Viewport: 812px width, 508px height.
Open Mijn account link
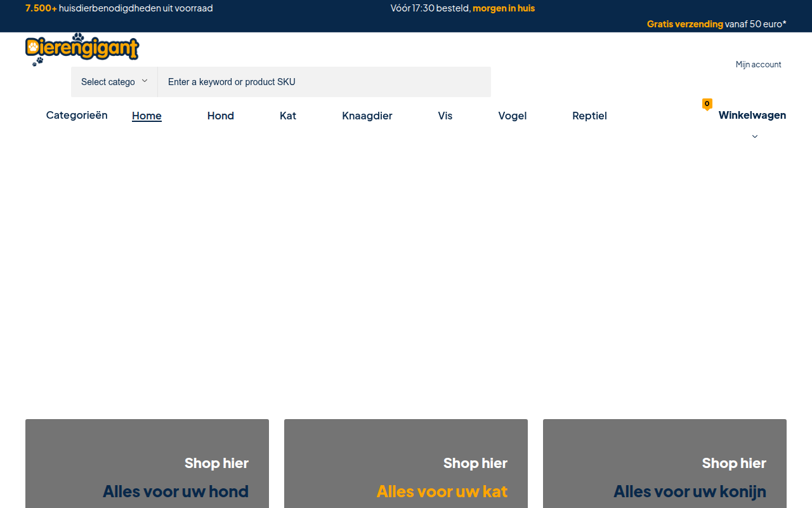(758, 64)
